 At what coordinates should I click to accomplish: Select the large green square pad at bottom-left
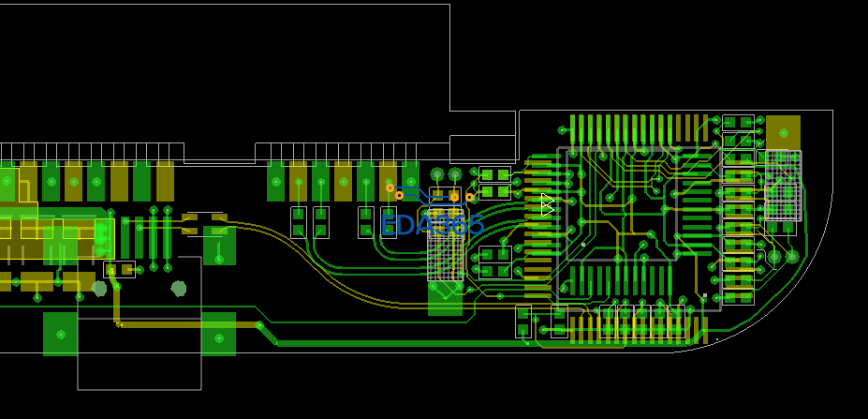(x=61, y=335)
